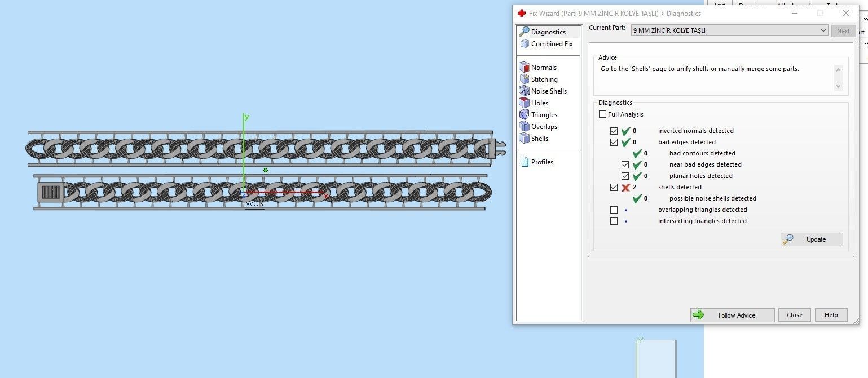The image size is (868, 378).
Task: Enable overlapping triangles detected checkbox
Action: [x=614, y=210]
